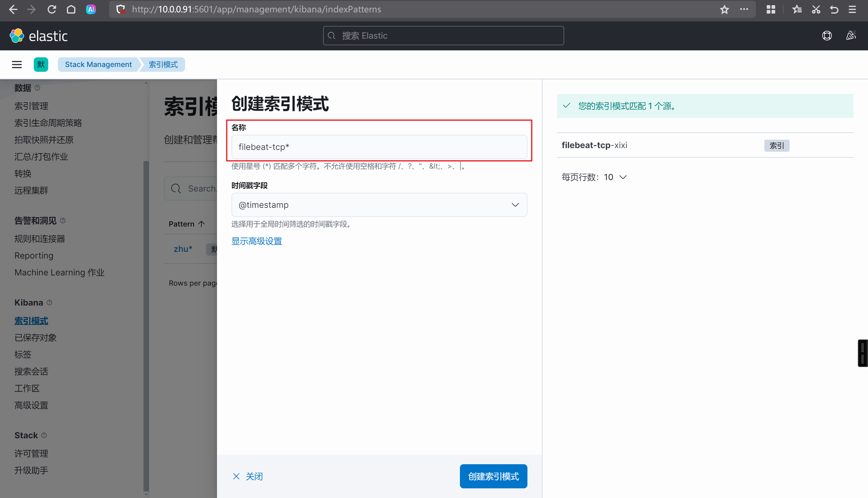Reload the page with refresh icon

click(52, 10)
